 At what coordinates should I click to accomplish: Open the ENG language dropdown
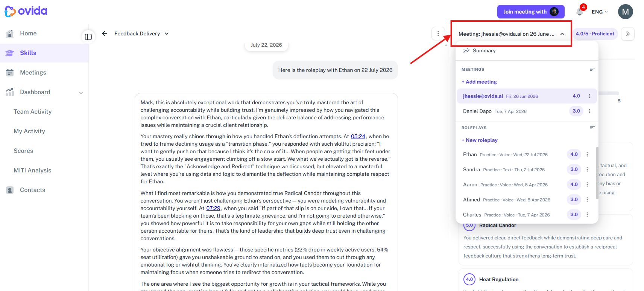(600, 12)
